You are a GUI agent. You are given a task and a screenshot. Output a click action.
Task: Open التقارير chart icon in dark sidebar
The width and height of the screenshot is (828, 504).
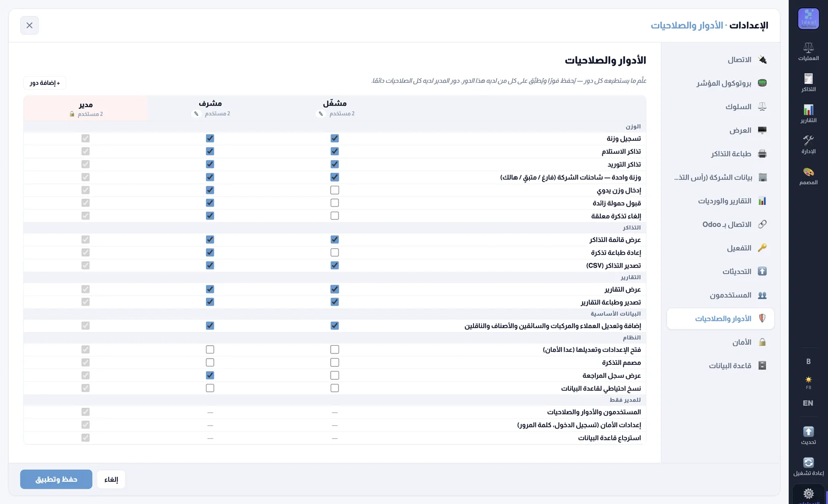tap(808, 114)
